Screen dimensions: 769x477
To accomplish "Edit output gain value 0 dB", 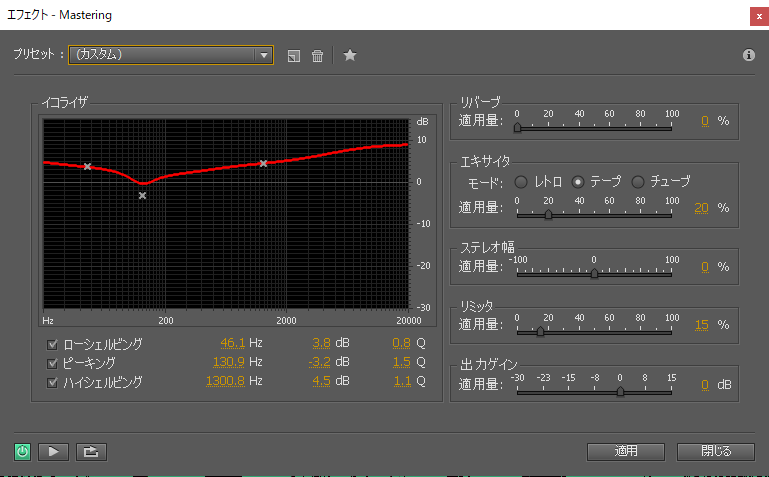I will pos(705,385).
